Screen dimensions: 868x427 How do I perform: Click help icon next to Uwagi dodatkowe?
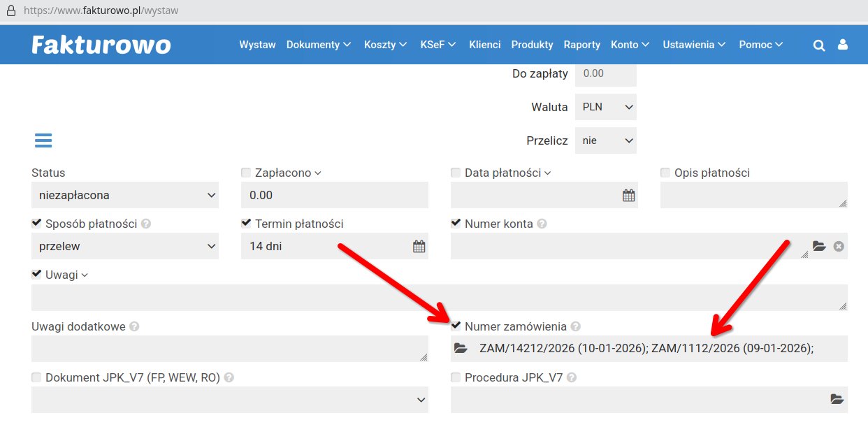pos(134,326)
